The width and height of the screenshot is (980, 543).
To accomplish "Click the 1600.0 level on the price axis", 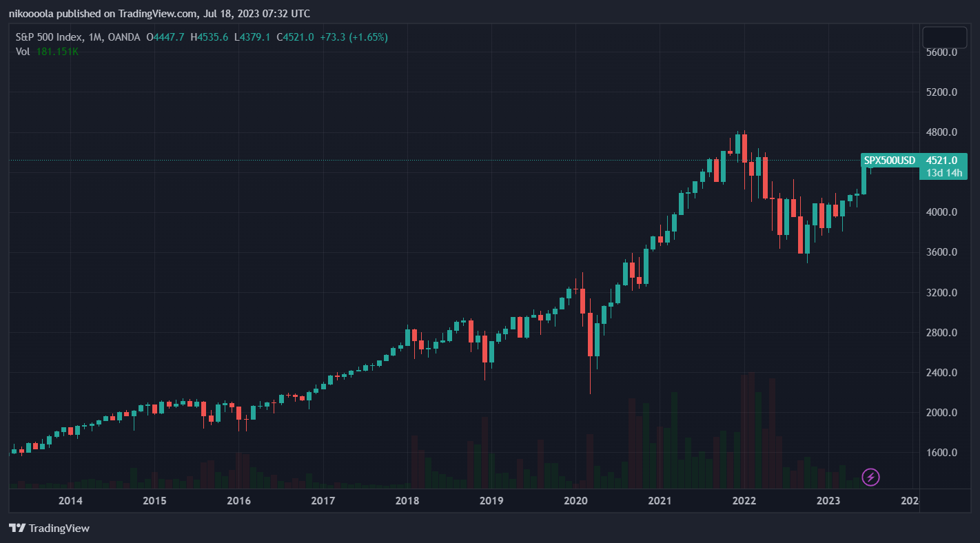I will coord(941,453).
